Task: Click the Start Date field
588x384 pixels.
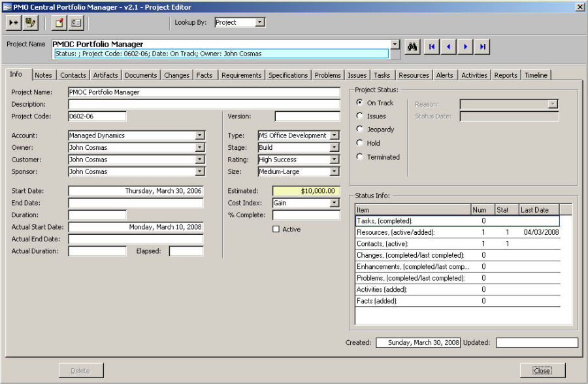Action: tap(136, 190)
